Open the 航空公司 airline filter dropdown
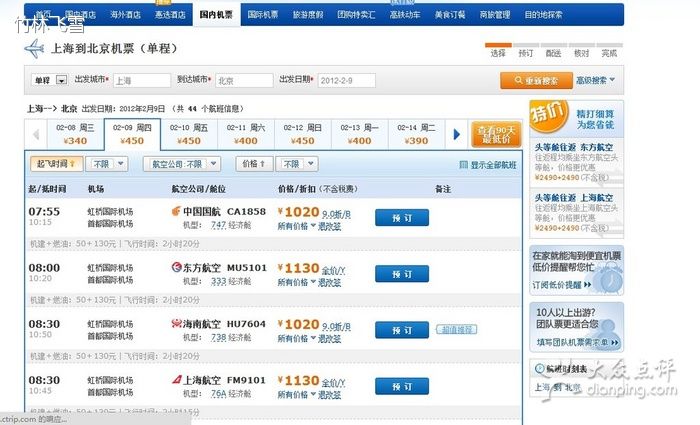This screenshot has height=425, width=700. point(188,163)
